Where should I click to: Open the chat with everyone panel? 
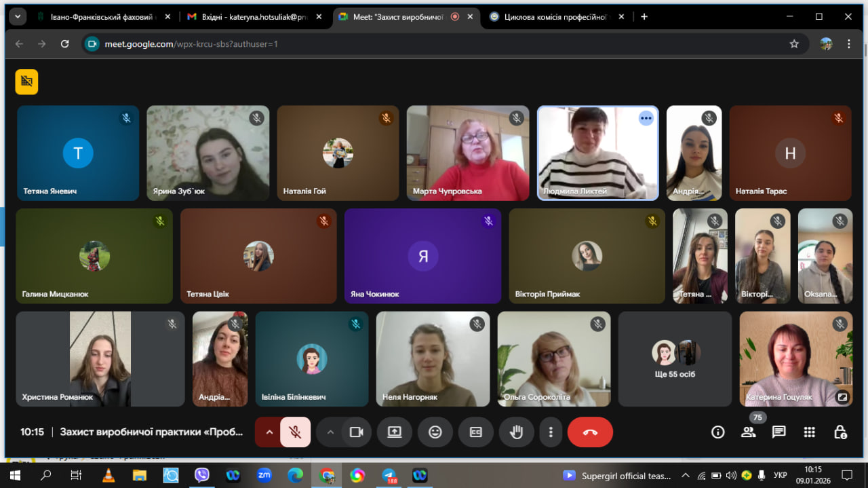click(778, 432)
